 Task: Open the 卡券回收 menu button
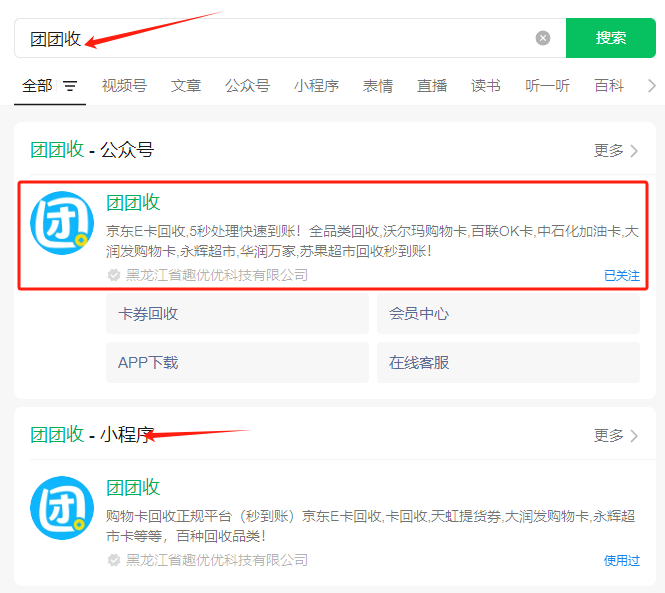pyautogui.click(x=237, y=313)
